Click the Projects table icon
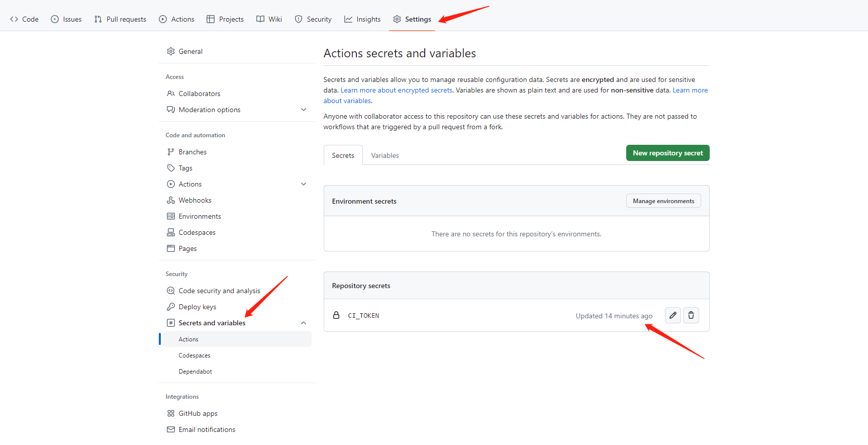868x445 pixels. pos(211,19)
